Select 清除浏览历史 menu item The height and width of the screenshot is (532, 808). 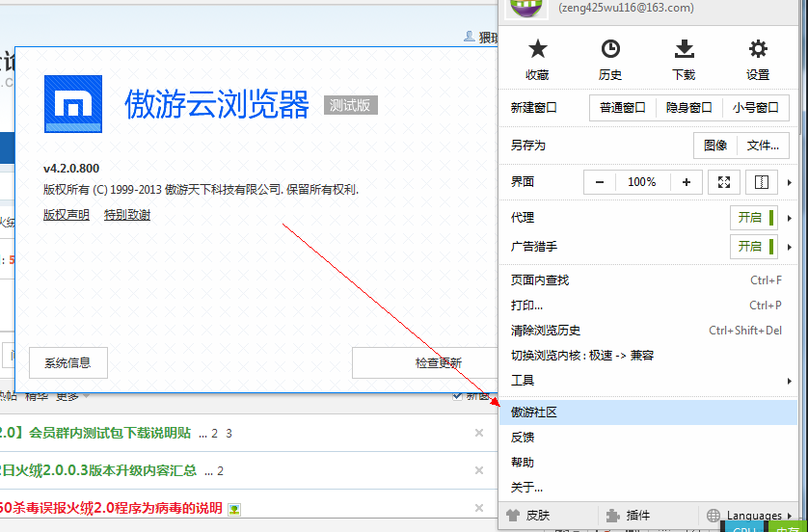(648, 331)
